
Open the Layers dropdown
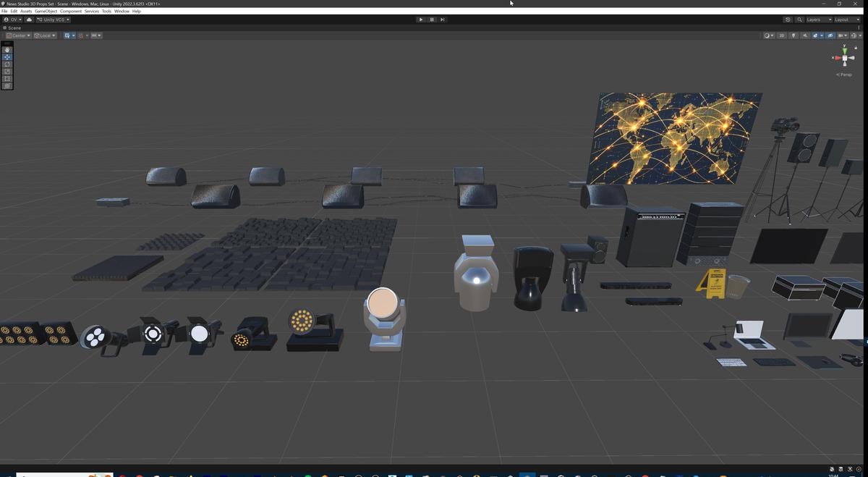click(819, 20)
